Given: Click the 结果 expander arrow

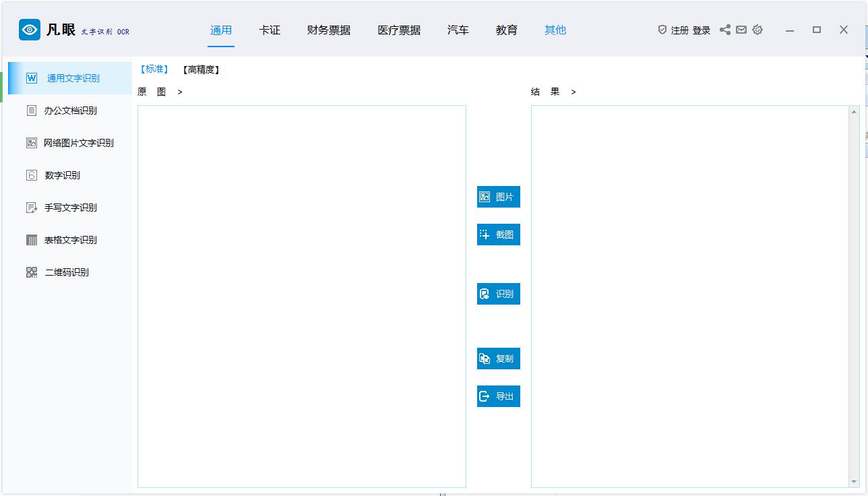Looking at the screenshot, I should pos(573,92).
